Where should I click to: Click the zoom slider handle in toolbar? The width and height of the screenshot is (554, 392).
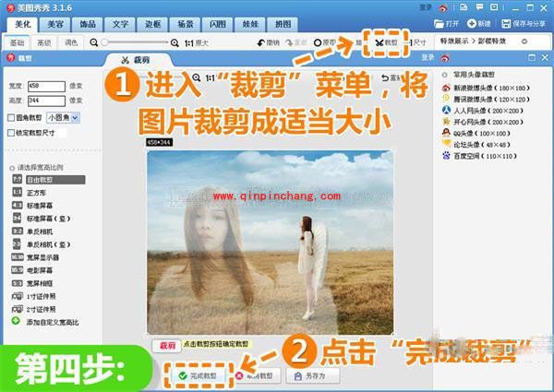pos(104,42)
